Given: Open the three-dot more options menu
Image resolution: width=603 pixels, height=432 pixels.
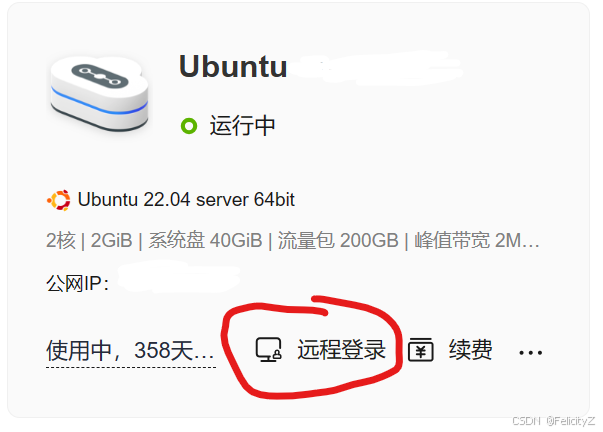Looking at the screenshot, I should (x=530, y=352).
